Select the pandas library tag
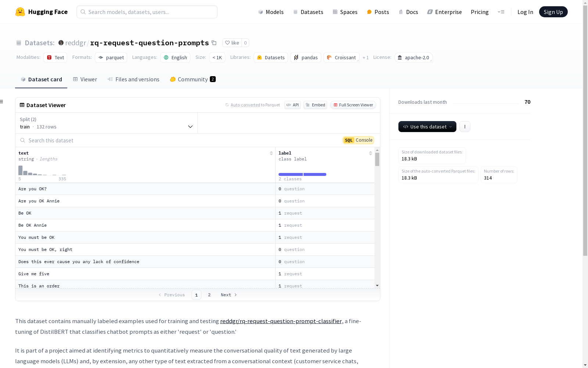This screenshot has height=368, width=588. [x=306, y=57]
